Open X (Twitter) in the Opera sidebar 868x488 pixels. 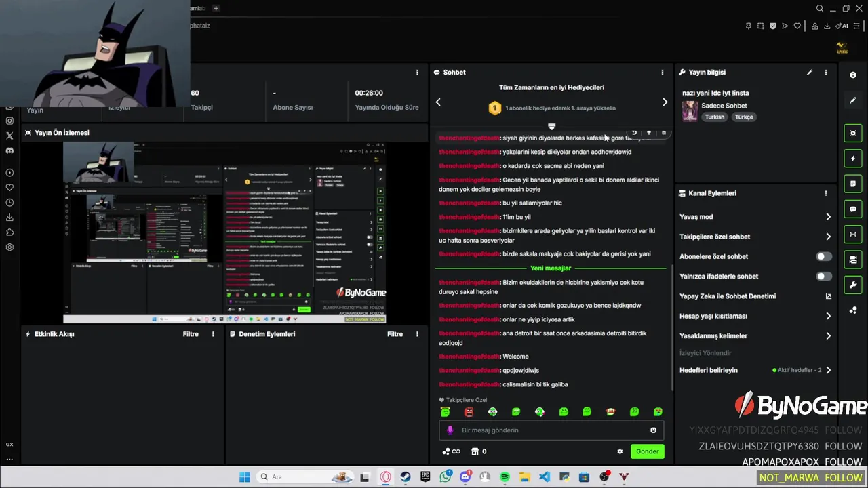[9, 136]
